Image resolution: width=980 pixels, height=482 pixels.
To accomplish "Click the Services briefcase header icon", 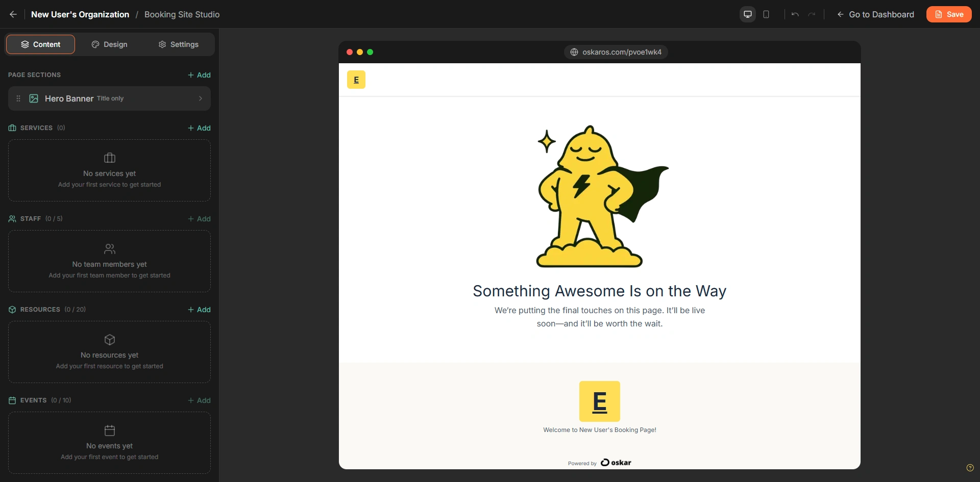I will 12,128.
